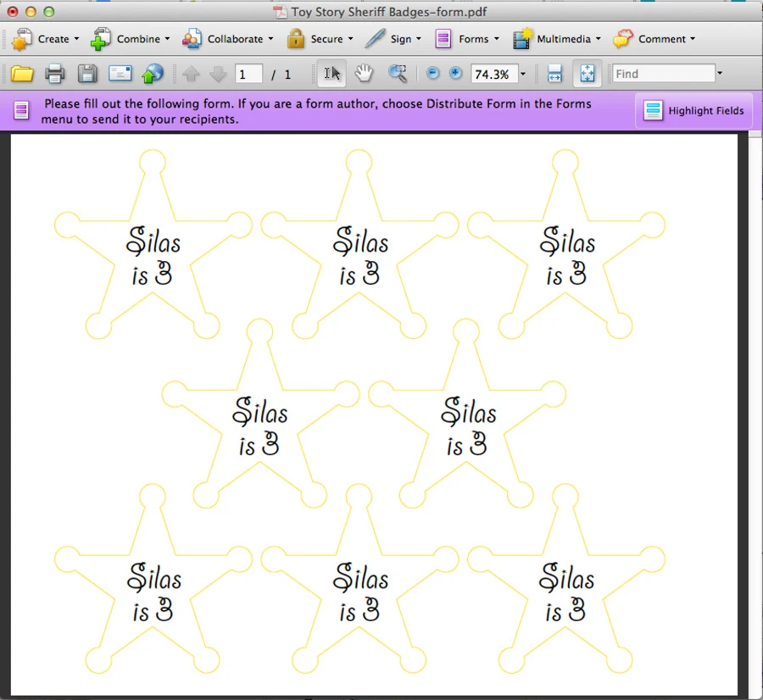
Task: Expand the Create dropdown arrow
Action: 76,39
